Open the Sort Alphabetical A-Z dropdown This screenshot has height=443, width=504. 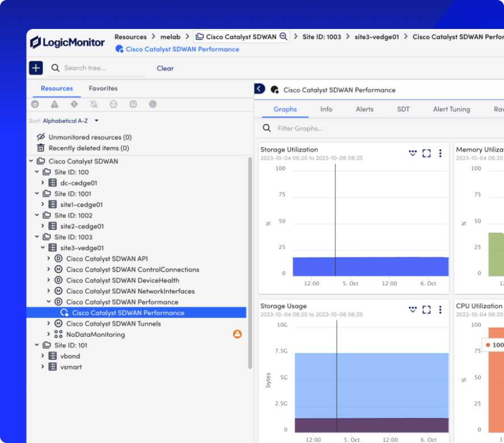64,120
